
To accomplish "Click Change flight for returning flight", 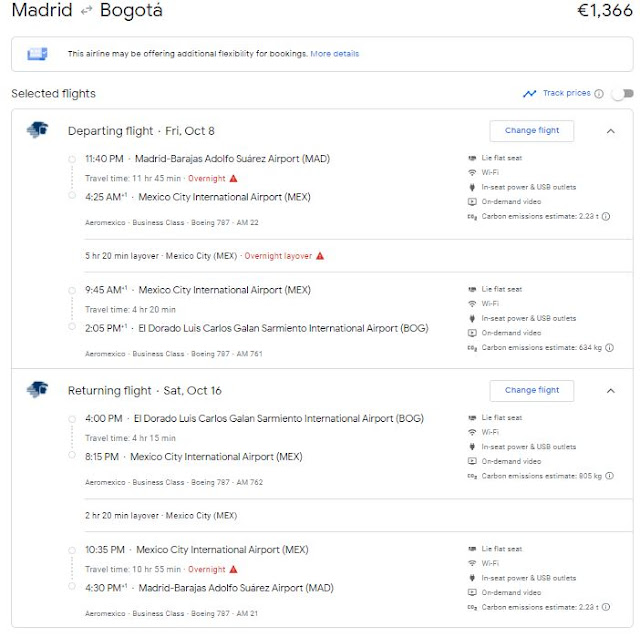I will click(531, 390).
